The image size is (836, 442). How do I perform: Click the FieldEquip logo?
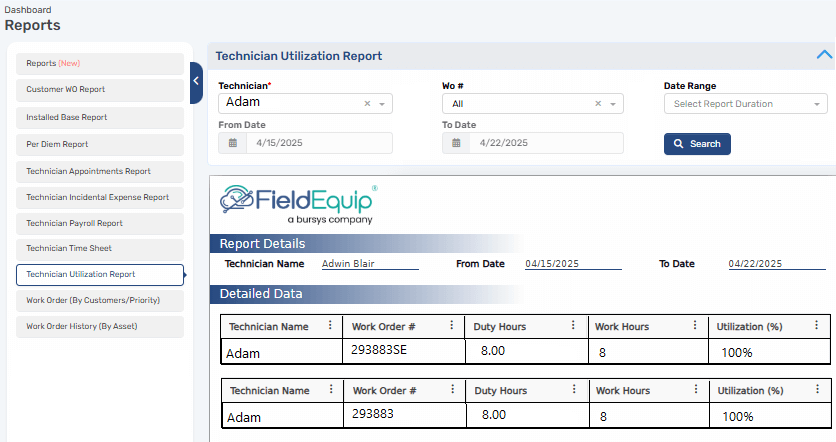pos(299,205)
